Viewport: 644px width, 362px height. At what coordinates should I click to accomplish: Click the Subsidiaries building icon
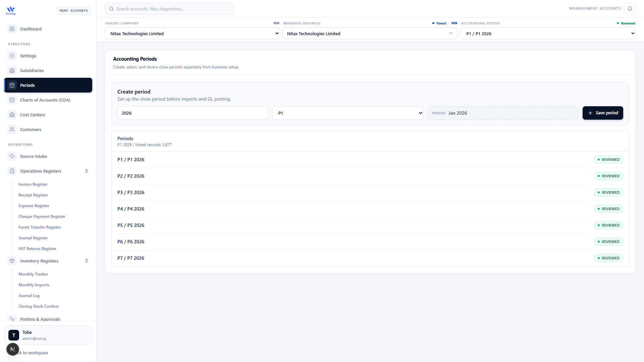click(x=12, y=70)
